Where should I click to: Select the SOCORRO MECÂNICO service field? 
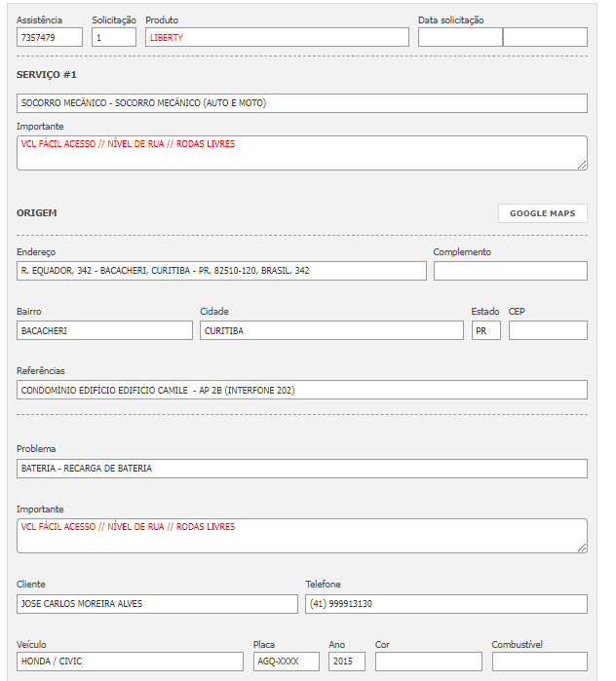[x=301, y=103]
